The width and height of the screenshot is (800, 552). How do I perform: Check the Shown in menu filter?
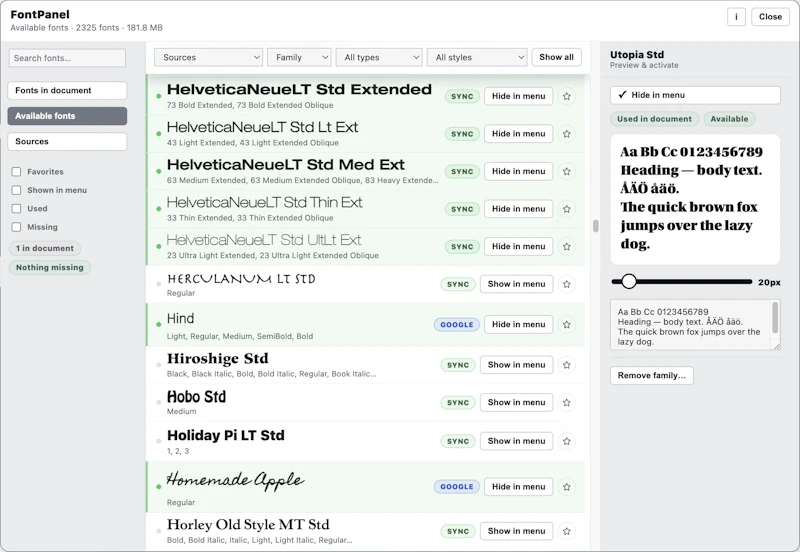coord(16,190)
